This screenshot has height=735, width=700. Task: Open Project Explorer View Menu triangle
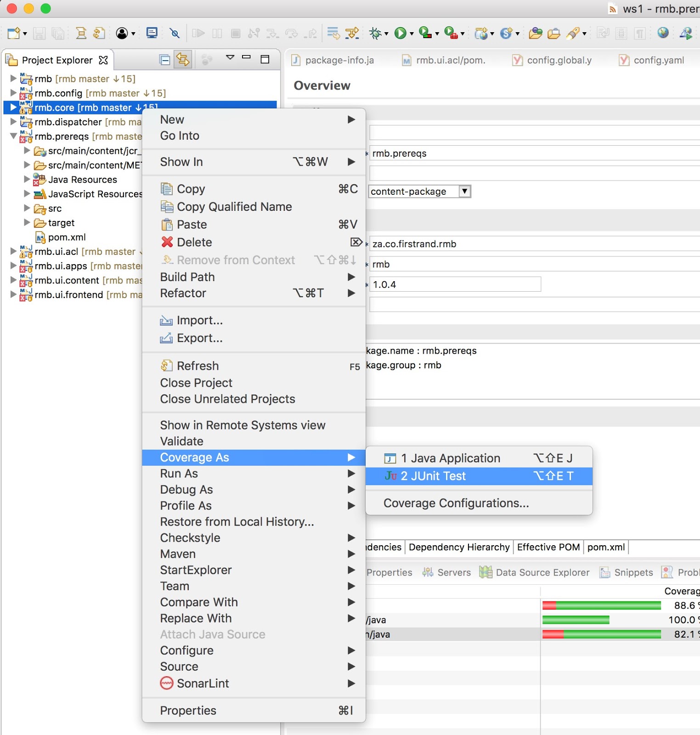coord(231,57)
